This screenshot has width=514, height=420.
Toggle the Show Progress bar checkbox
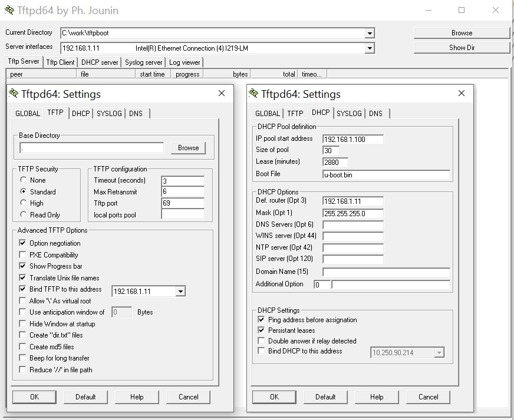pyautogui.click(x=22, y=266)
